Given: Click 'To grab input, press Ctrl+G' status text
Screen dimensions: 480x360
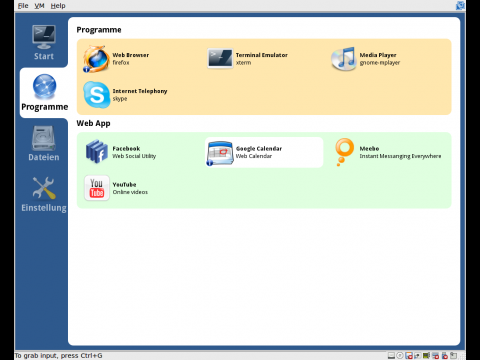Looking at the screenshot, I should tap(59, 356).
